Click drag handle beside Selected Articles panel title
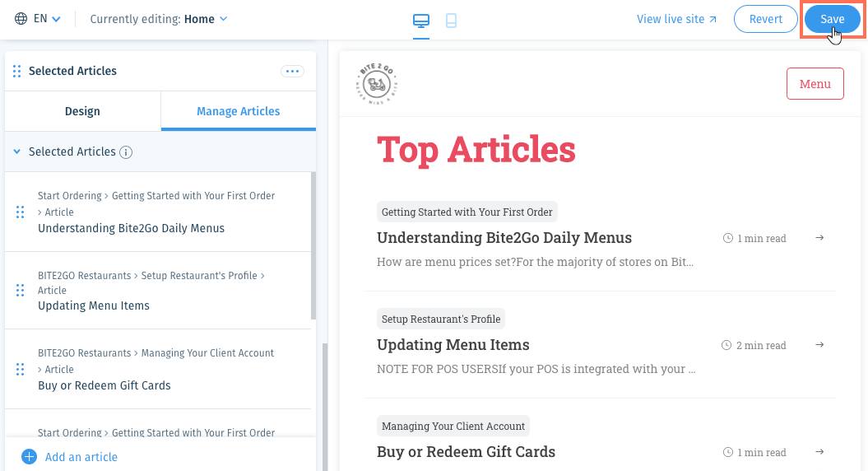Viewport: 868px width, 471px height. [17, 71]
